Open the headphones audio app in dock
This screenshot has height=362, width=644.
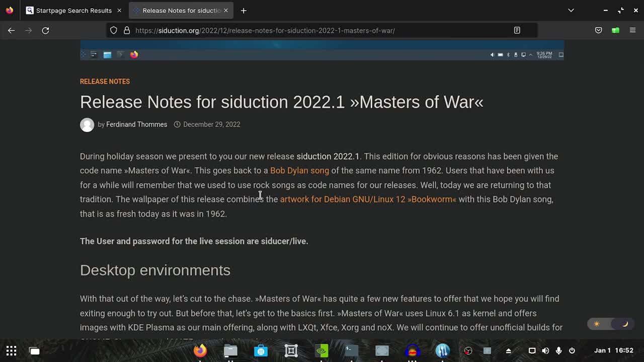(412, 350)
